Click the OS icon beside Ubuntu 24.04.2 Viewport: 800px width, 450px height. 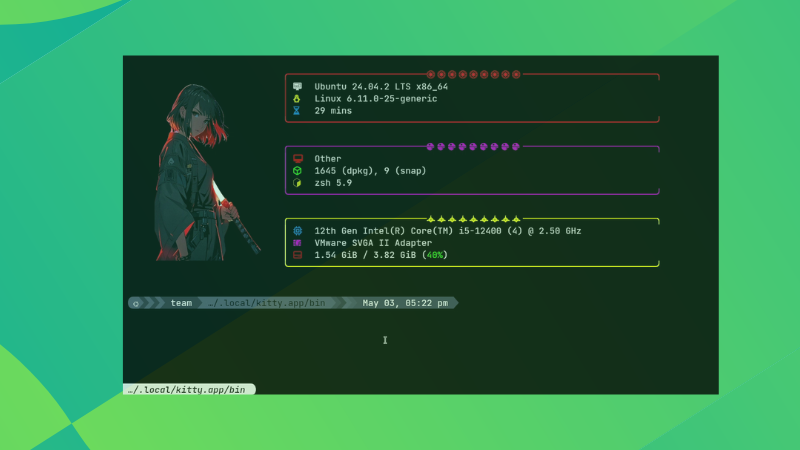[297, 87]
